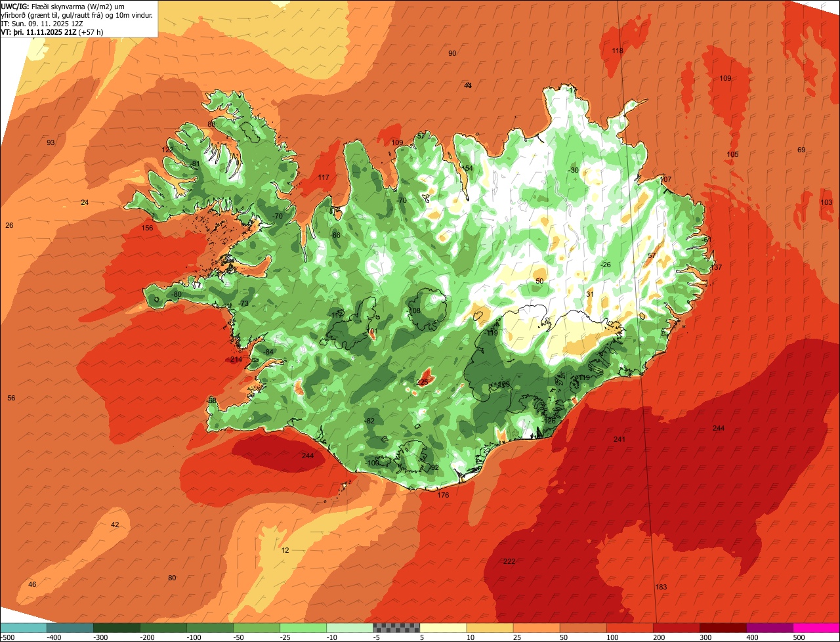Click the value 56 at the west edge
This screenshot has height=642, width=840.
point(11,398)
